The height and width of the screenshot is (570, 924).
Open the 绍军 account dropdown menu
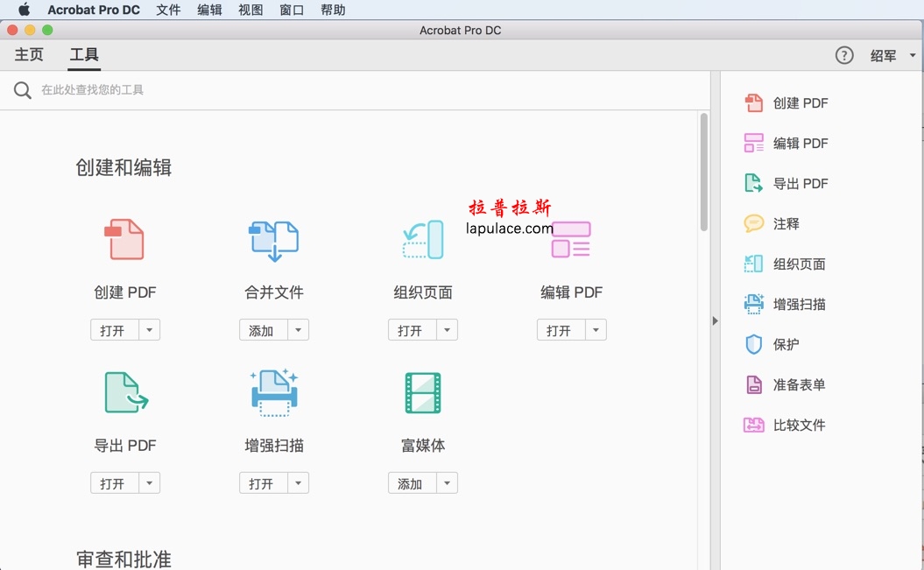pos(892,55)
